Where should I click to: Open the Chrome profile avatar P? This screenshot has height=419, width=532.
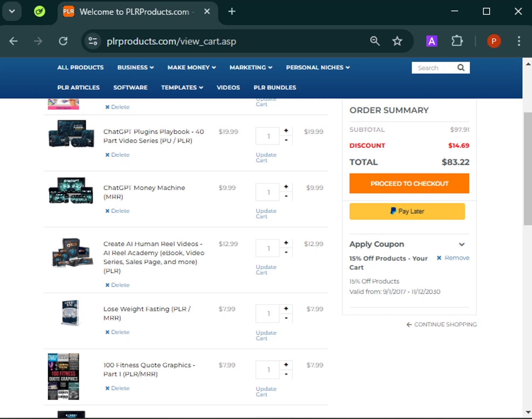(494, 41)
